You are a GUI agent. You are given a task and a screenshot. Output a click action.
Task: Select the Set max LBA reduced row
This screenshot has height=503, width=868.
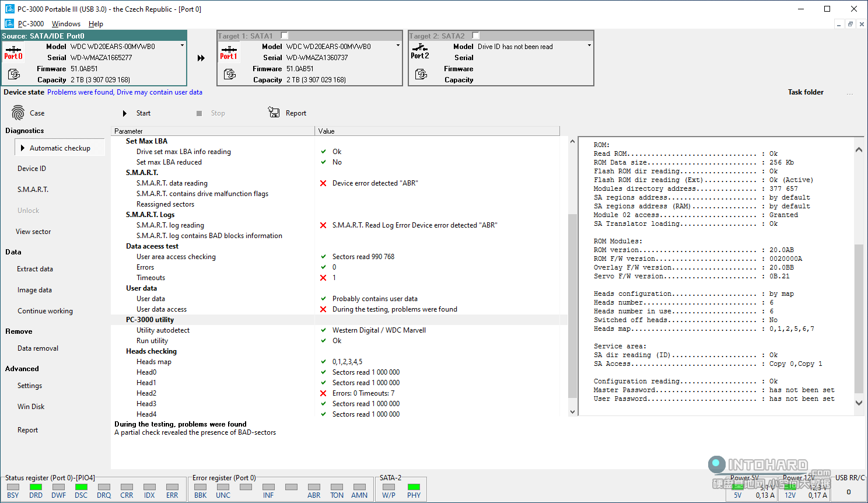pos(338,162)
